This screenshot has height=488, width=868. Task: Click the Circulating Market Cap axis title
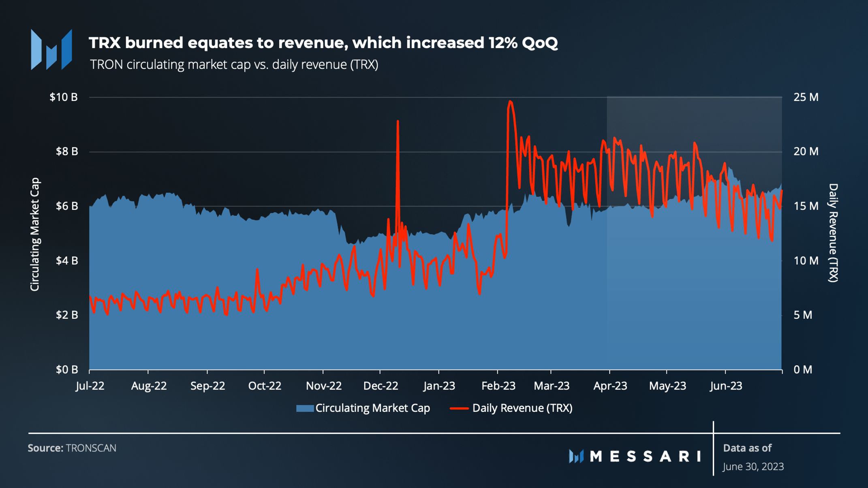pos(35,234)
